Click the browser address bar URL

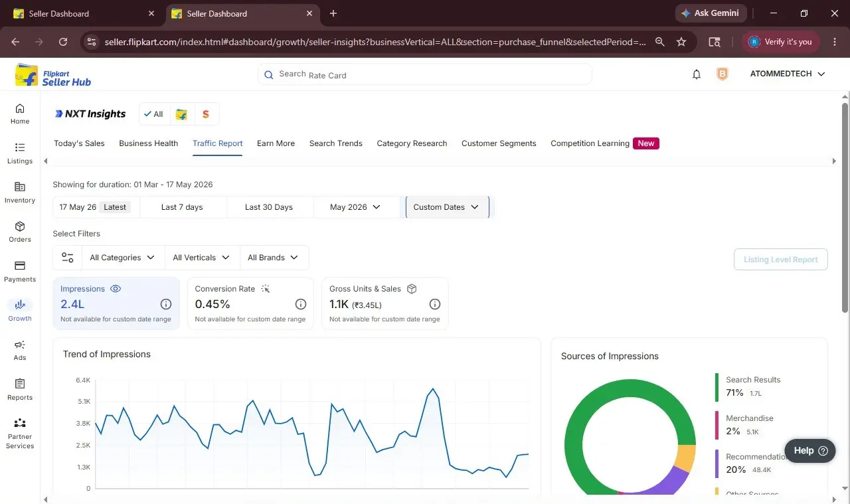click(x=375, y=42)
